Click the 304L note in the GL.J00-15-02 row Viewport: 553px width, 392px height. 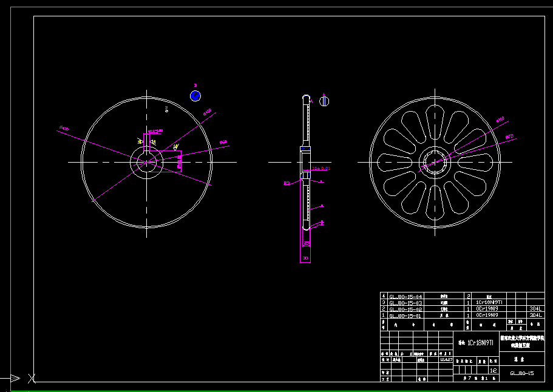(x=535, y=309)
